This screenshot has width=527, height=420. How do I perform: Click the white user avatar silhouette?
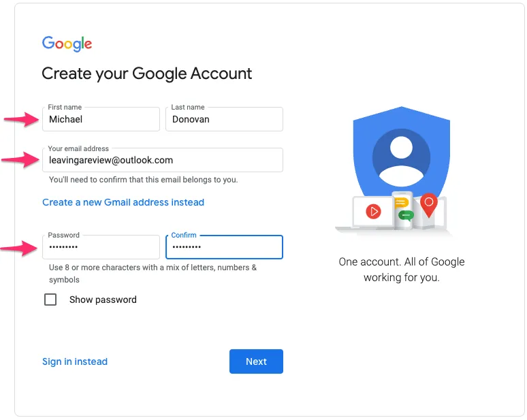(401, 161)
